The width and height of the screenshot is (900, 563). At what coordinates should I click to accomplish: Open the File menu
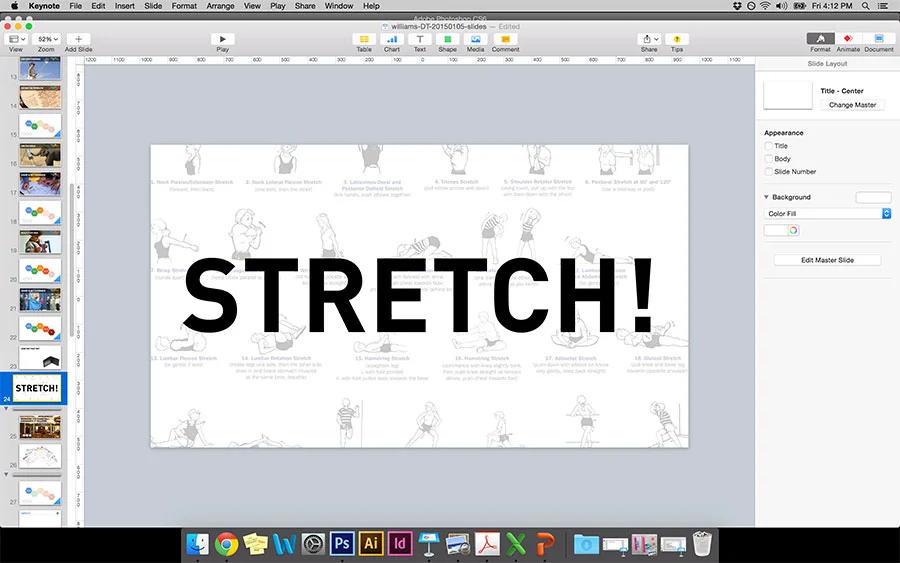pyautogui.click(x=76, y=6)
